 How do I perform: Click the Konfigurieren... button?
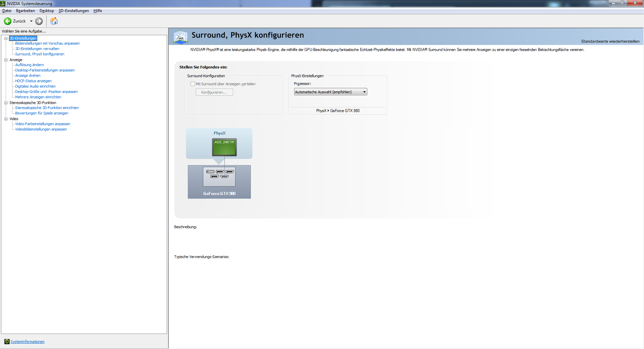[x=214, y=92]
